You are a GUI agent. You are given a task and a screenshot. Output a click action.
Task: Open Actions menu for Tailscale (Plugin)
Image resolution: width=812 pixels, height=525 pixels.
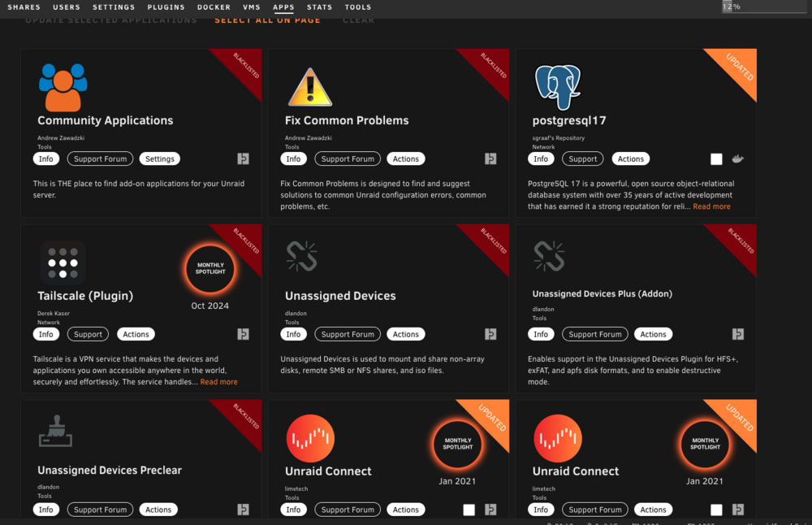coord(136,334)
